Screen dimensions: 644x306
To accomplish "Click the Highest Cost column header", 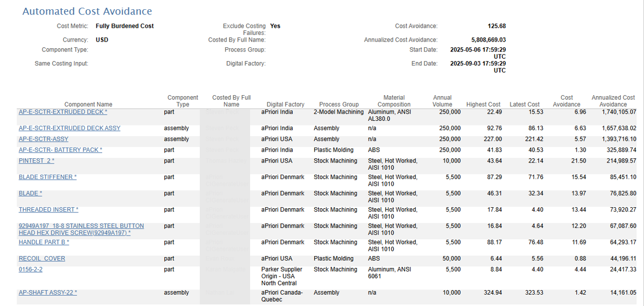I will pos(483,104).
